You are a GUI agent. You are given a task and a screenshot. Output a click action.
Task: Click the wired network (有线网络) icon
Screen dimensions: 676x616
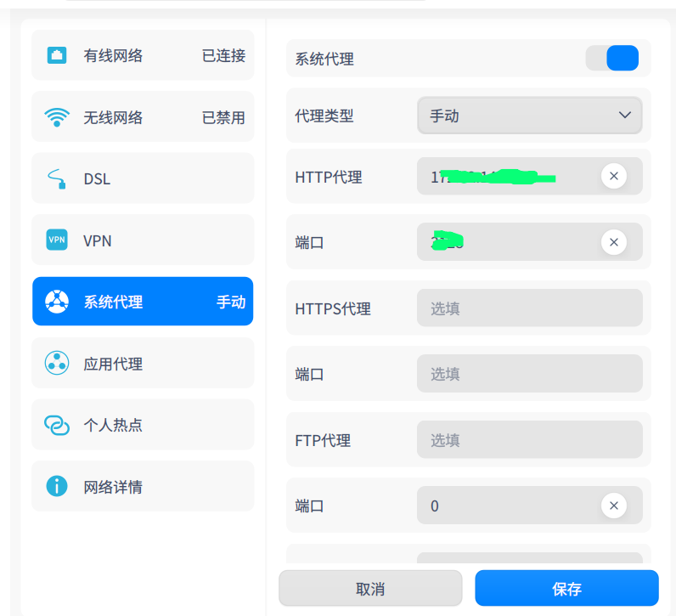coord(57,56)
